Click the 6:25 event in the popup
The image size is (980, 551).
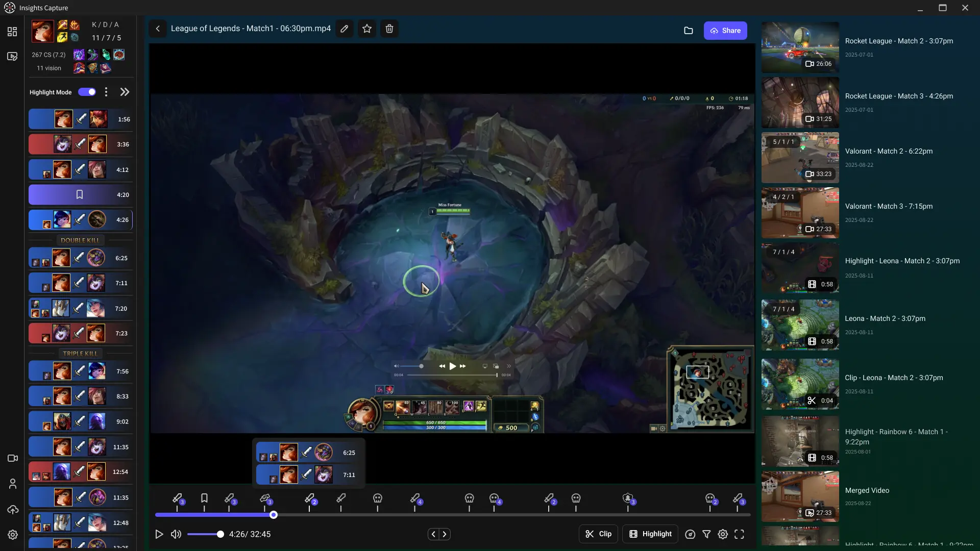(x=308, y=453)
